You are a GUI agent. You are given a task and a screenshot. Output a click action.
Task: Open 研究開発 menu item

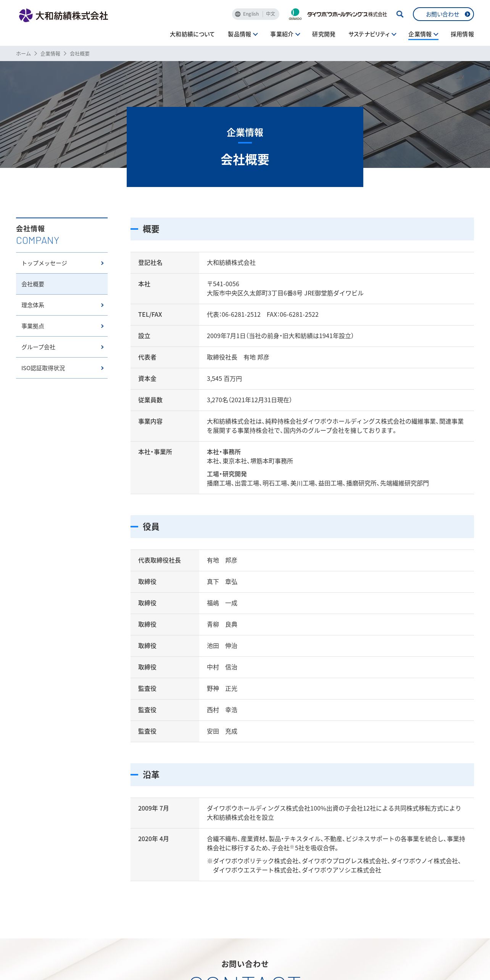click(324, 34)
